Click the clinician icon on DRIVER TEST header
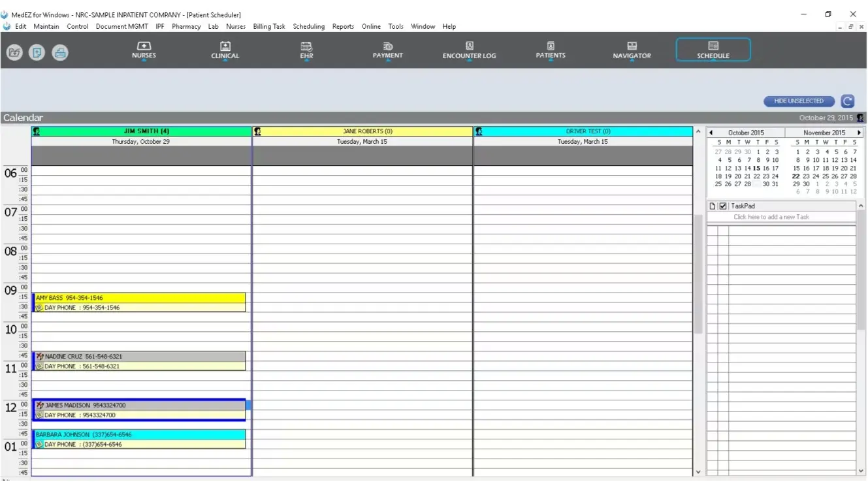Viewport: 868px width, 482px height. point(479,131)
